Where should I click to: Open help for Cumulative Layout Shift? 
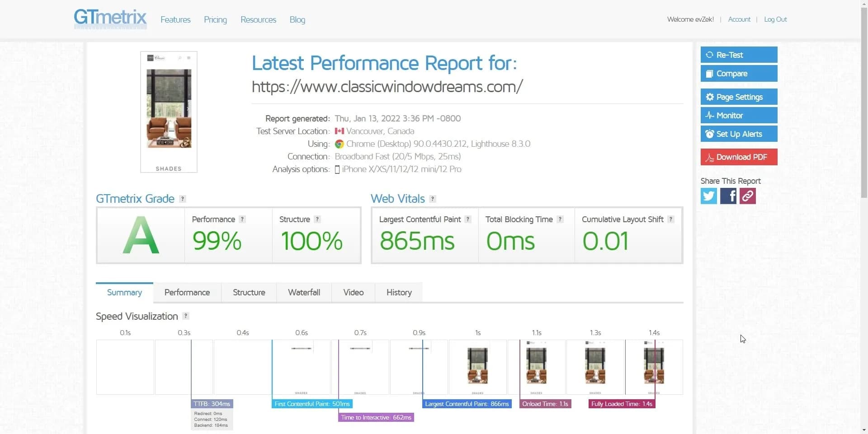tap(671, 219)
